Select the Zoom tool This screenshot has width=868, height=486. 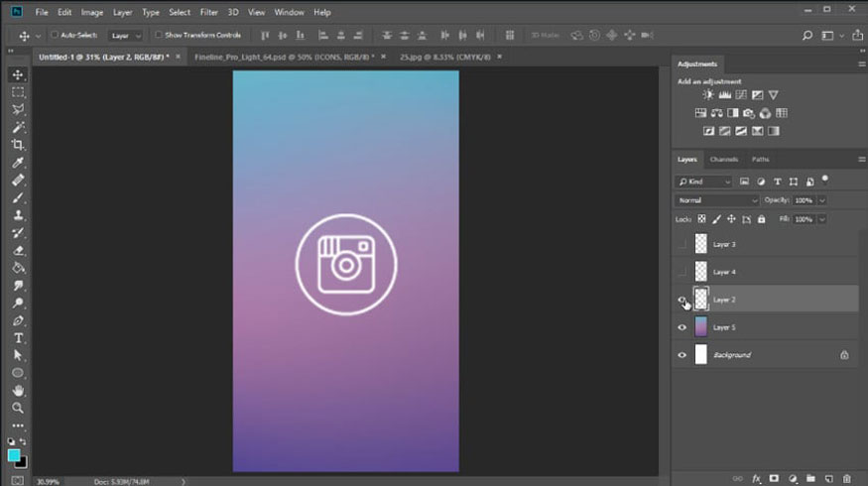[18, 409]
